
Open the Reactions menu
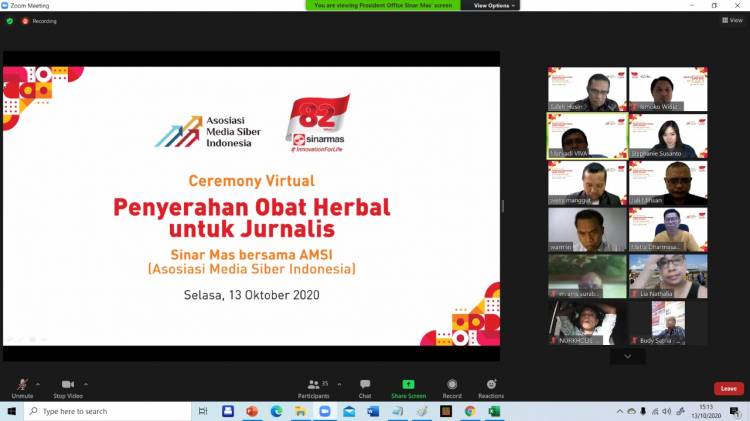(x=491, y=388)
